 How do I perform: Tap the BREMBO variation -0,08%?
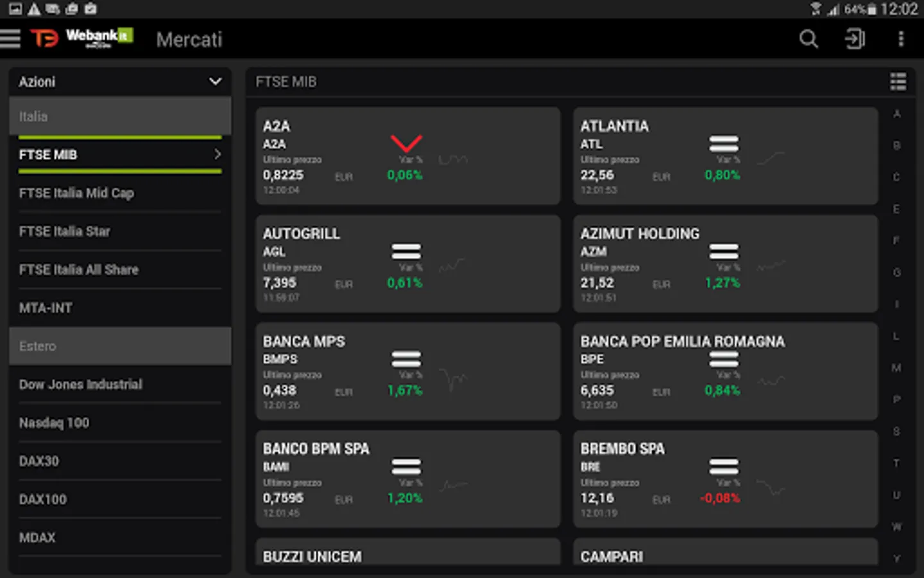720,498
